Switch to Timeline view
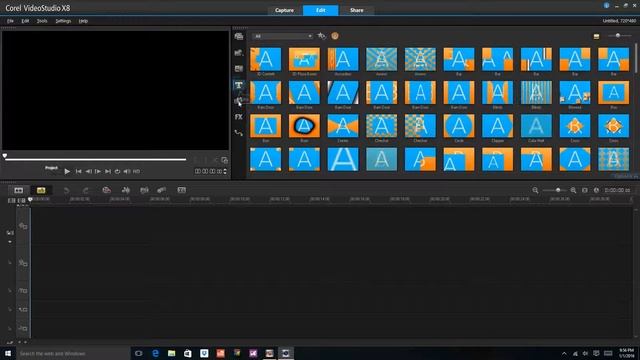This screenshot has width=640, height=360. click(x=41, y=190)
